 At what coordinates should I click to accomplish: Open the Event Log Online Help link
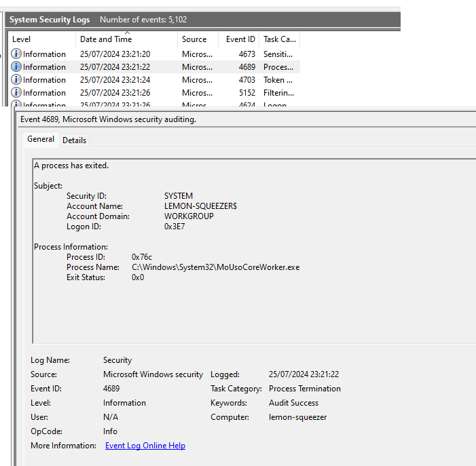(145, 446)
